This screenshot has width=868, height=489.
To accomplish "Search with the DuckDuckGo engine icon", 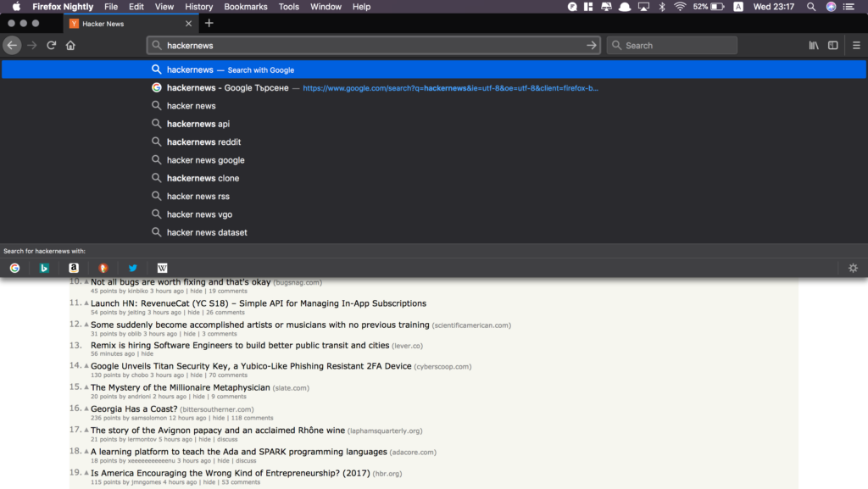I will point(103,268).
